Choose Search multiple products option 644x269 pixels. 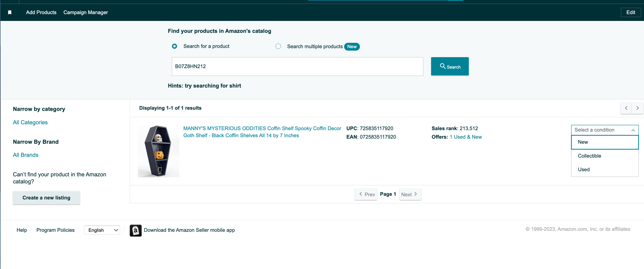pyautogui.click(x=278, y=46)
